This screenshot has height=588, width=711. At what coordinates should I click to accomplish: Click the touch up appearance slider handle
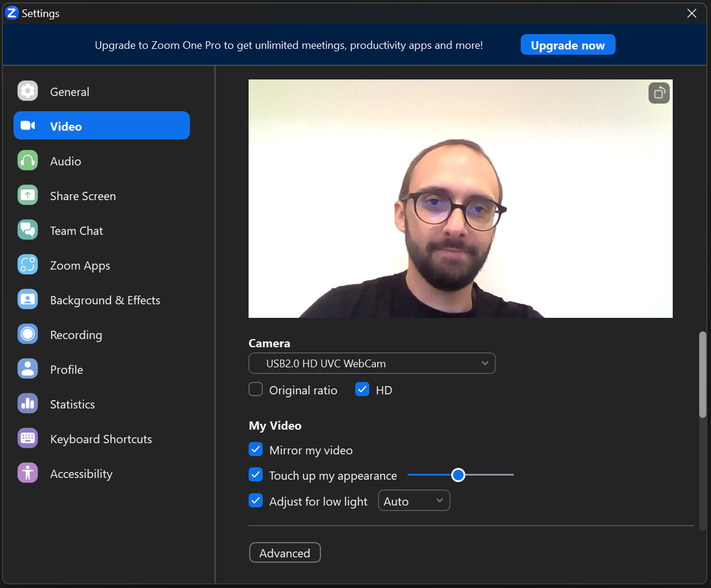[458, 474]
